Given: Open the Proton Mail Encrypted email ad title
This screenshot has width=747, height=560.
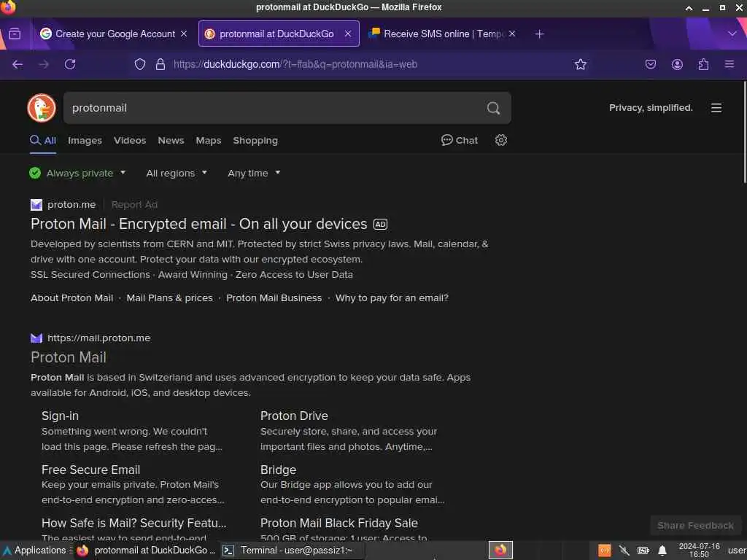Looking at the screenshot, I should click(x=198, y=225).
